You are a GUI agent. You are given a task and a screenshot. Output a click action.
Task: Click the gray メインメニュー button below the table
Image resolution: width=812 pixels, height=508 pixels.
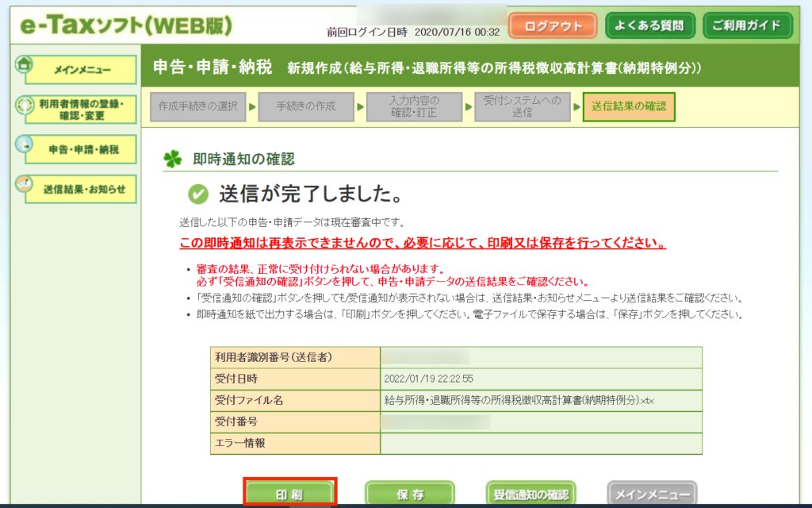pyautogui.click(x=651, y=494)
